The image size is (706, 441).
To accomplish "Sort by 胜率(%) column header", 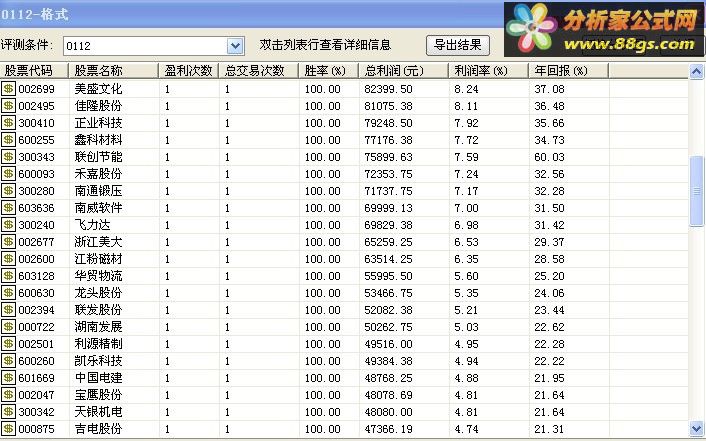I will (x=328, y=71).
